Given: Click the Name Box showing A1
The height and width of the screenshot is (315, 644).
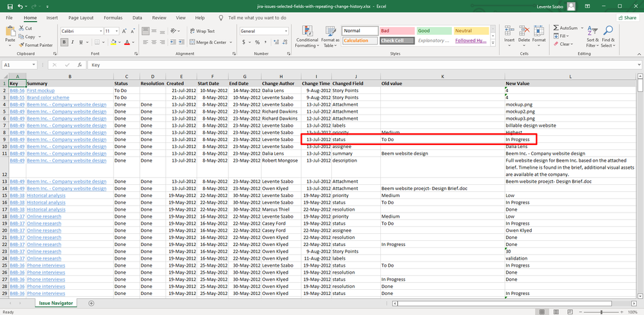Looking at the screenshot, I should 20,65.
